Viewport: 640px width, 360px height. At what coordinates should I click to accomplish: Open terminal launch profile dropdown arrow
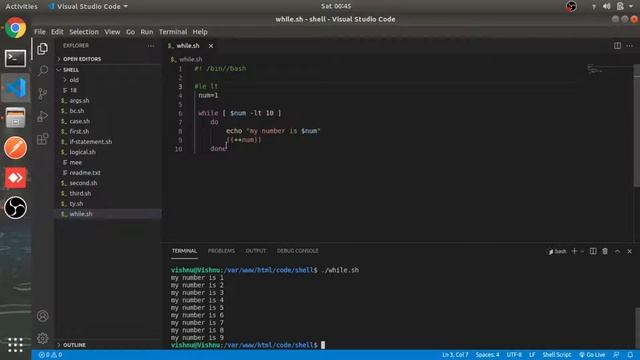click(x=582, y=251)
